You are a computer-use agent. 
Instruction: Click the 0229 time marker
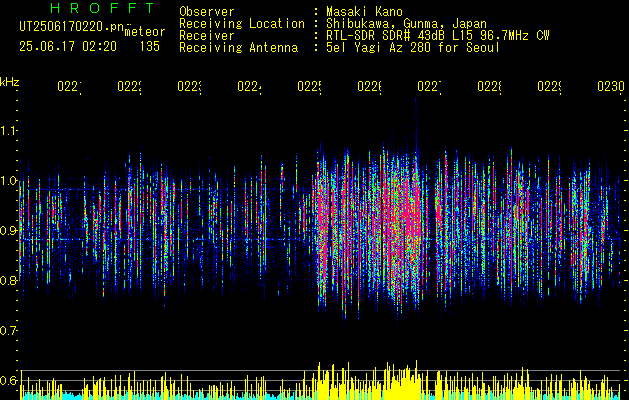point(550,87)
